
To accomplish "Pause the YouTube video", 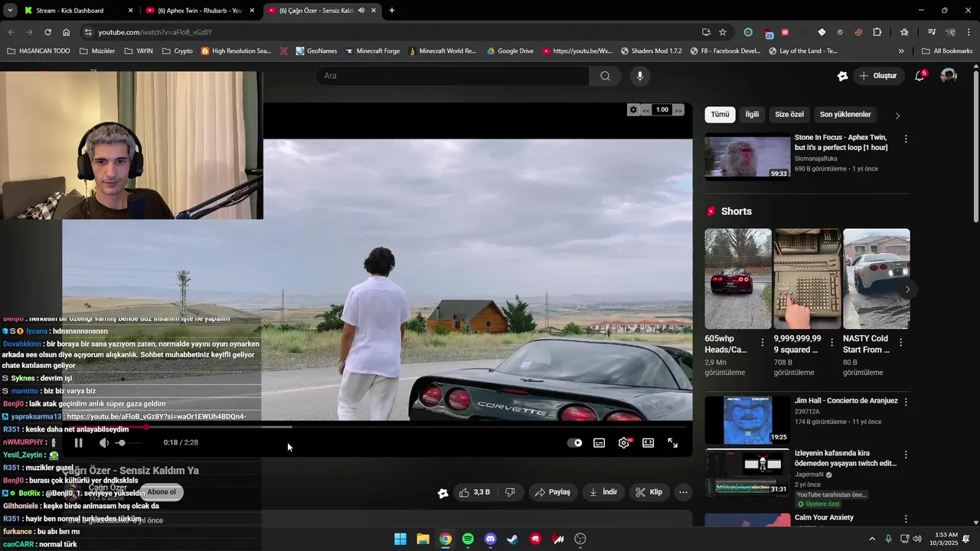I will click(78, 443).
